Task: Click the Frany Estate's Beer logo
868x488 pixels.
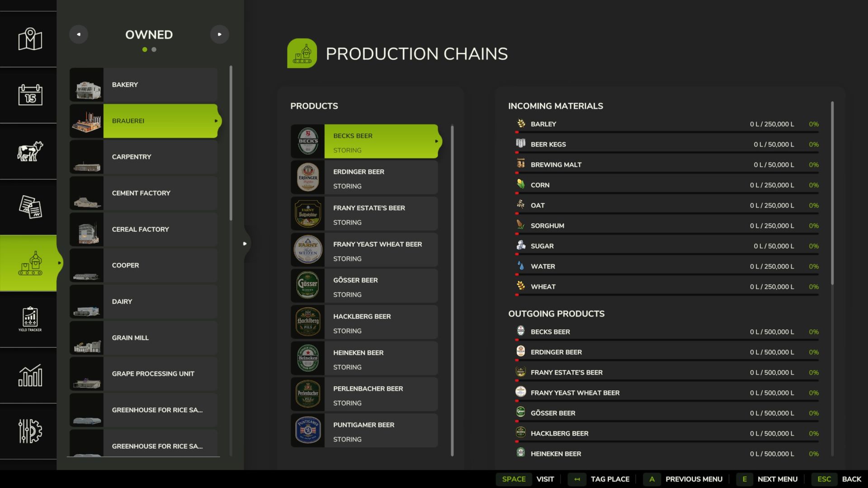Action: pos(308,214)
